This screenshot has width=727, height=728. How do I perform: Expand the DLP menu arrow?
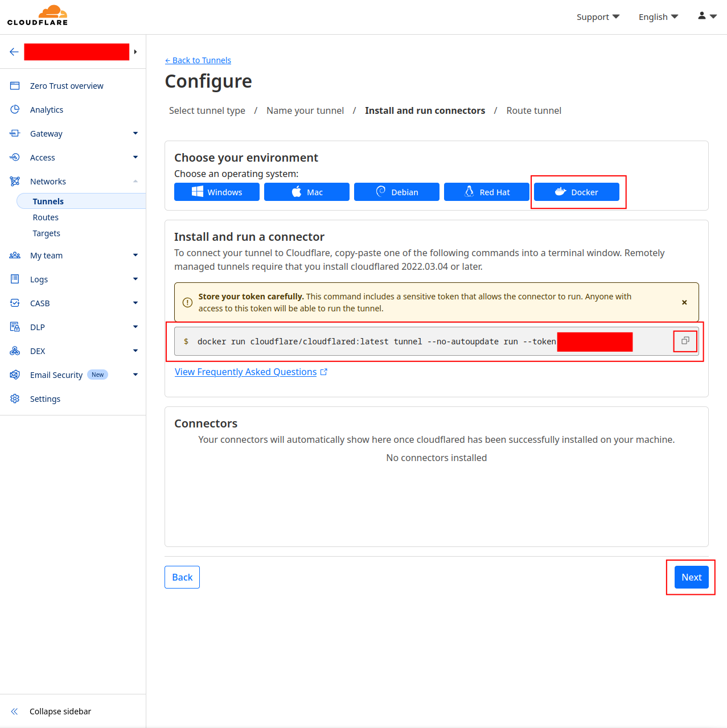[135, 327]
